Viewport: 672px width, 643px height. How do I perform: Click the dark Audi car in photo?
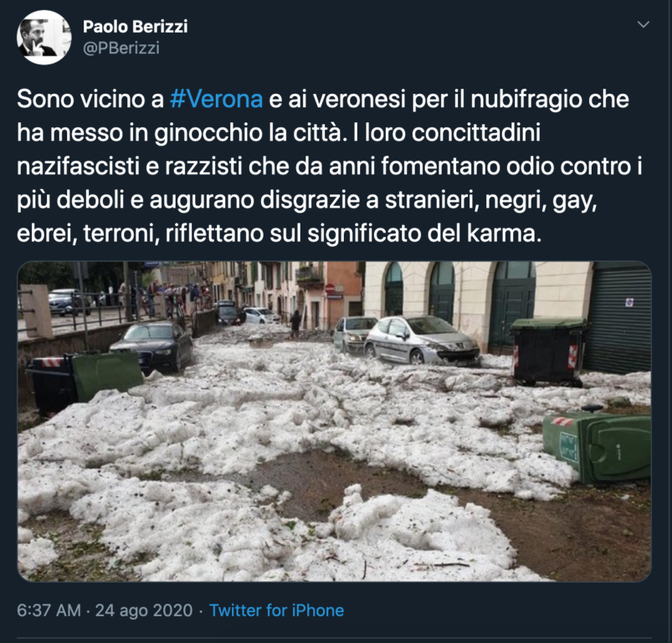tap(152, 347)
